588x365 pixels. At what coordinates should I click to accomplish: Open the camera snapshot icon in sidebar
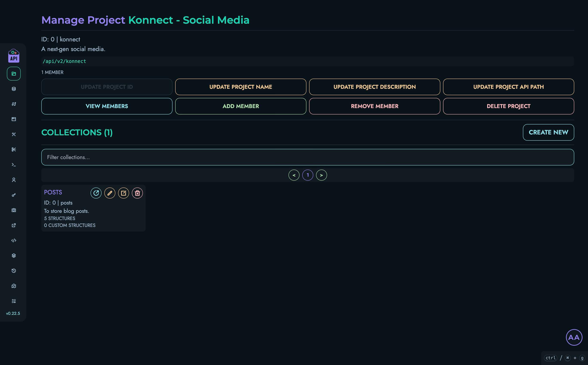[x=14, y=210]
